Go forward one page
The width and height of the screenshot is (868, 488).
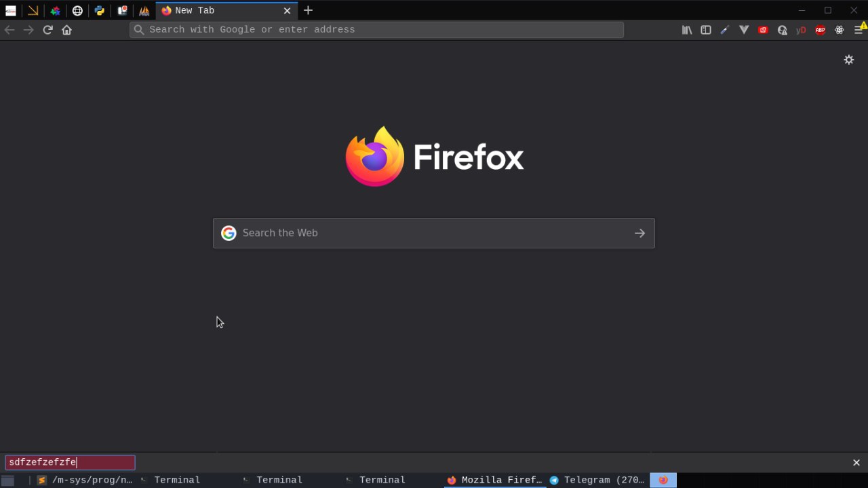point(28,30)
